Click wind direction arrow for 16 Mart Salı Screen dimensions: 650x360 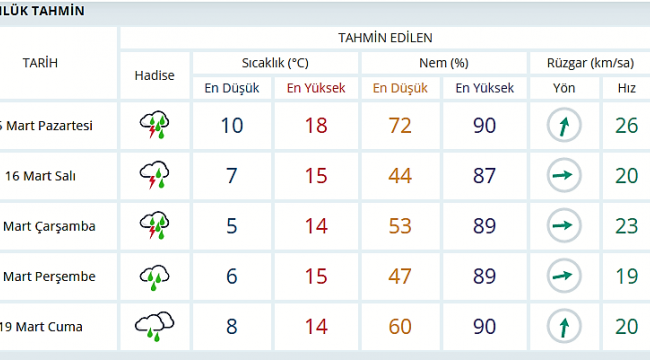point(564,175)
